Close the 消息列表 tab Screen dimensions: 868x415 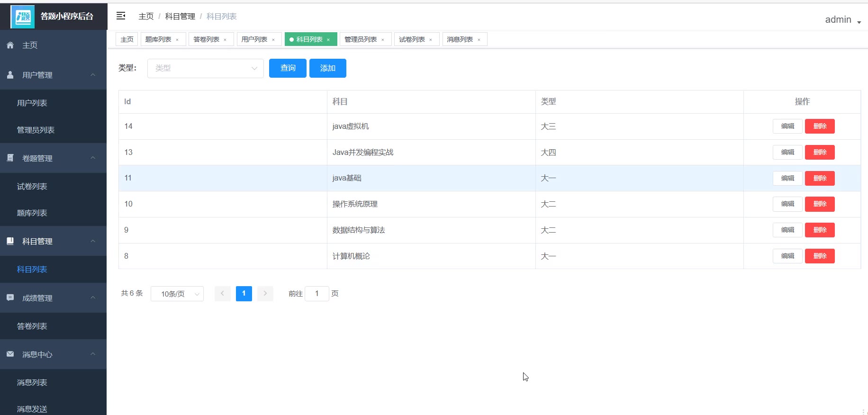tap(479, 40)
